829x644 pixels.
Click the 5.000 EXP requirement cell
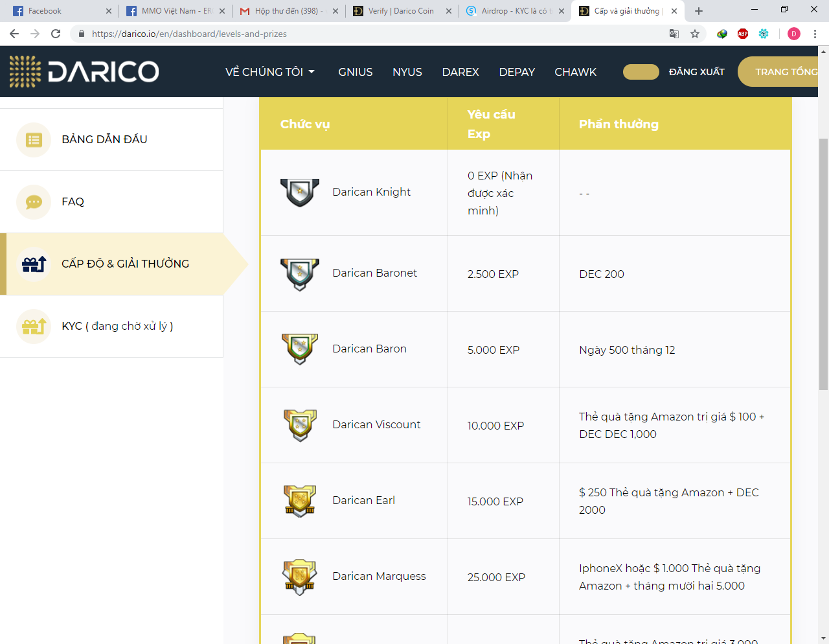[x=503, y=350]
